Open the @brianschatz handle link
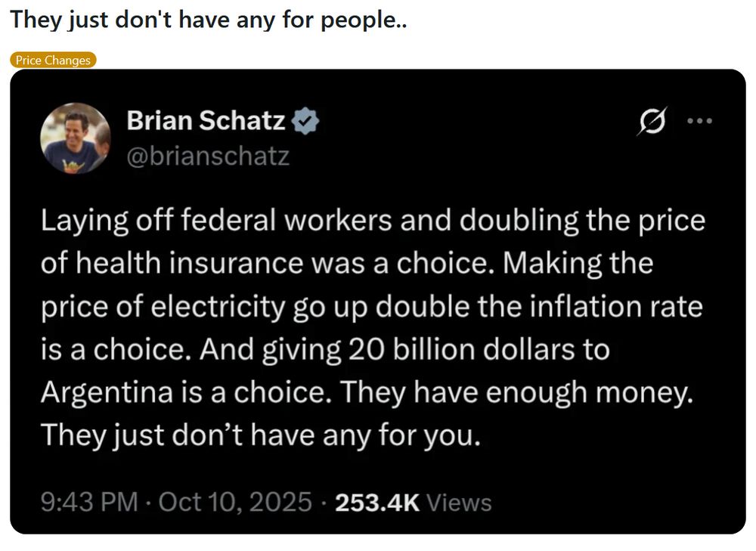756x551 pixels. point(208,156)
